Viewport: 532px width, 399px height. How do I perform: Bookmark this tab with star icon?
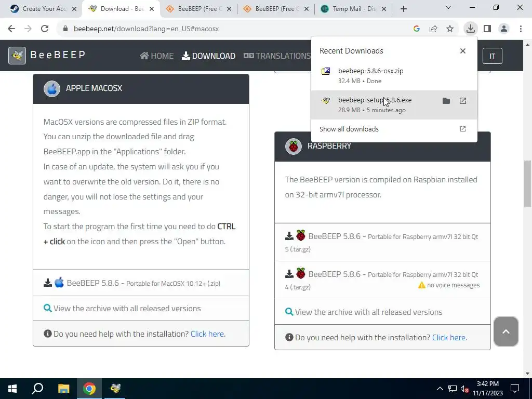click(x=450, y=29)
